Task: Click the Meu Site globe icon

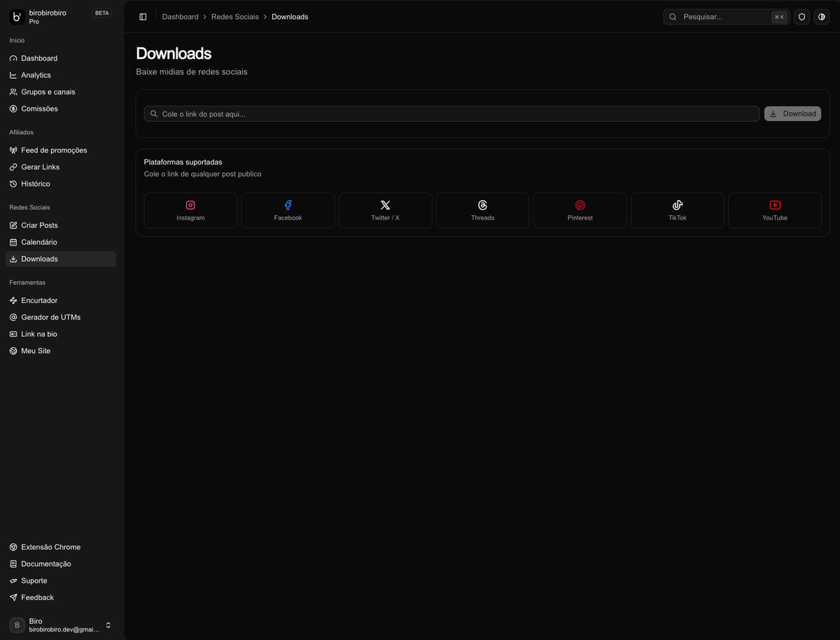Action: coord(13,351)
